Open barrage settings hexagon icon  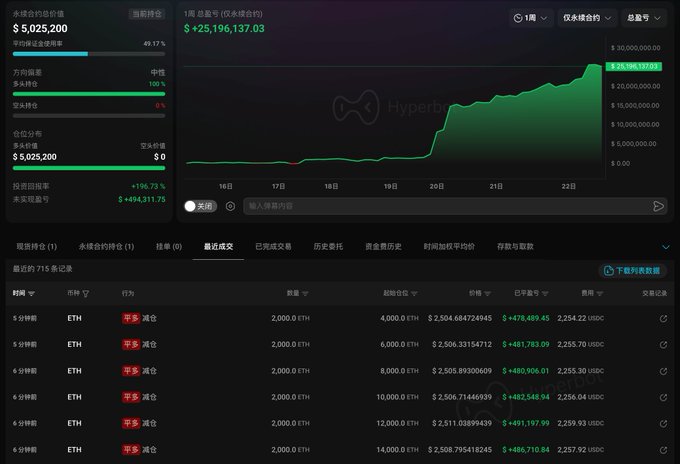(230, 206)
